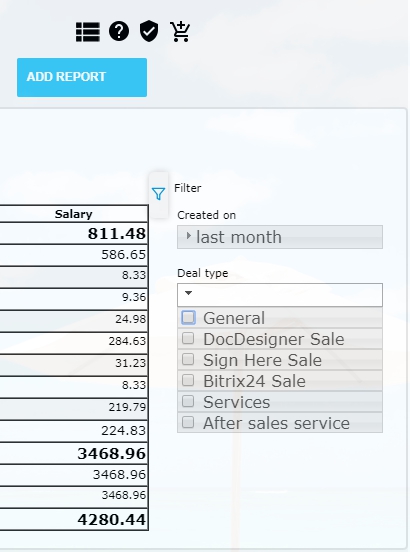
Task: Toggle After sales service checkbox
Action: tap(188, 422)
